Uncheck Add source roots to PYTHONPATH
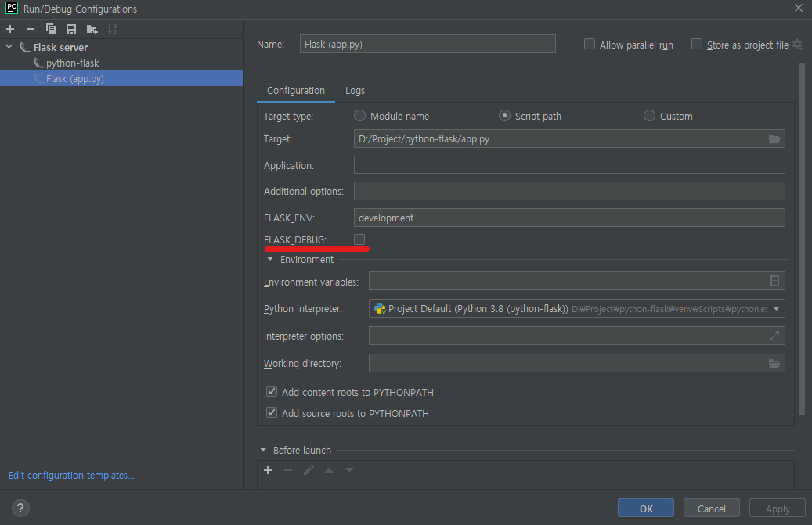 click(272, 413)
